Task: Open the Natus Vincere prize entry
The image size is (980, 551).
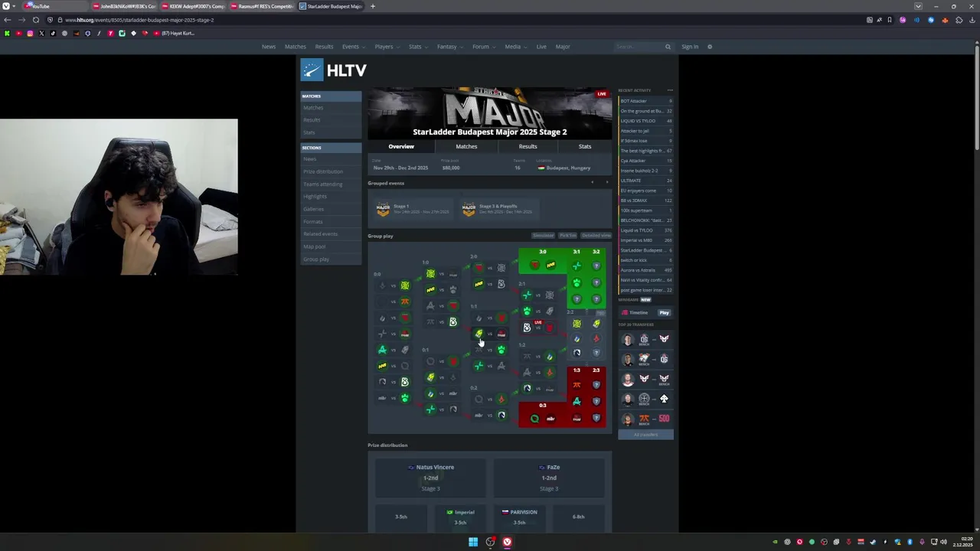Action: [430, 478]
